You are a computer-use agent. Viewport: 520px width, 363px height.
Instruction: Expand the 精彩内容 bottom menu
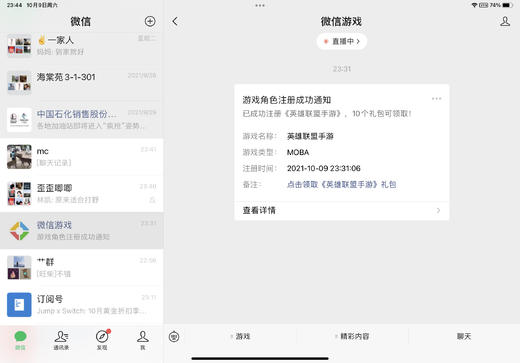click(x=352, y=336)
